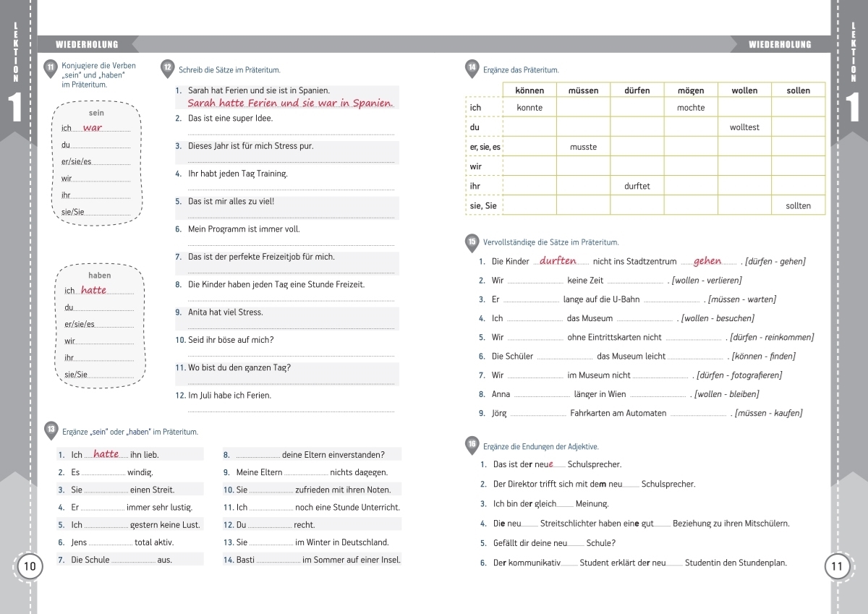Screen dimensions: 868x614
Task: Click the 'er, sie, es' row label
Action: pos(485,147)
